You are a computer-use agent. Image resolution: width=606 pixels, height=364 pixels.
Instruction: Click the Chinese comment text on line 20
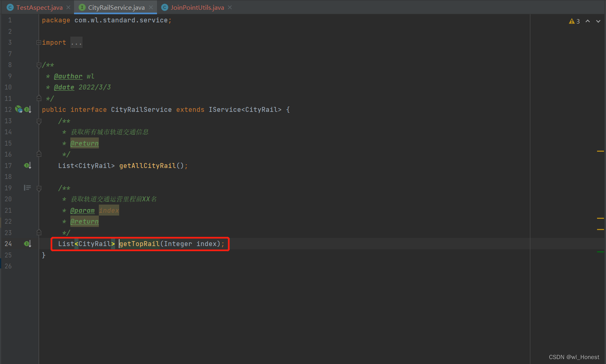click(x=114, y=199)
